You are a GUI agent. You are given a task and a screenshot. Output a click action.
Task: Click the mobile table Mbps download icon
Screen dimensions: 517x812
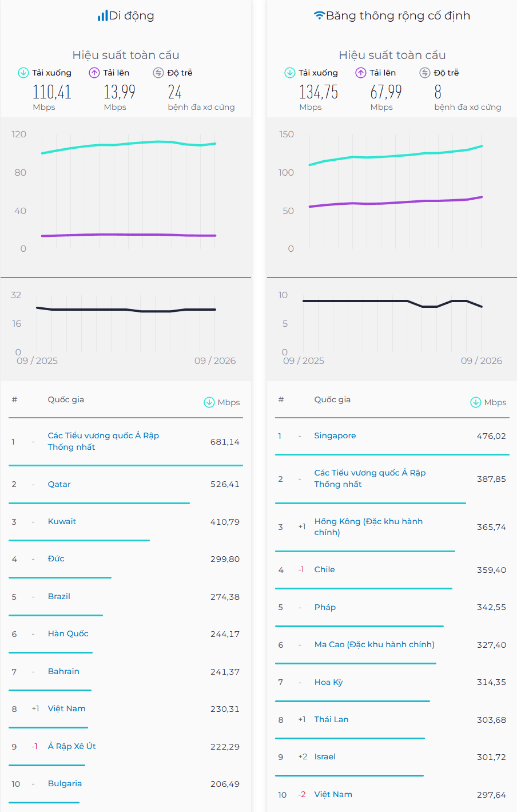click(209, 402)
